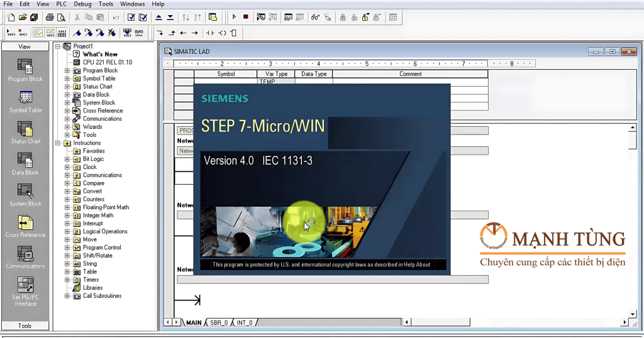
Task: Insert a contact using the ladder toolbar
Action: 210,33
